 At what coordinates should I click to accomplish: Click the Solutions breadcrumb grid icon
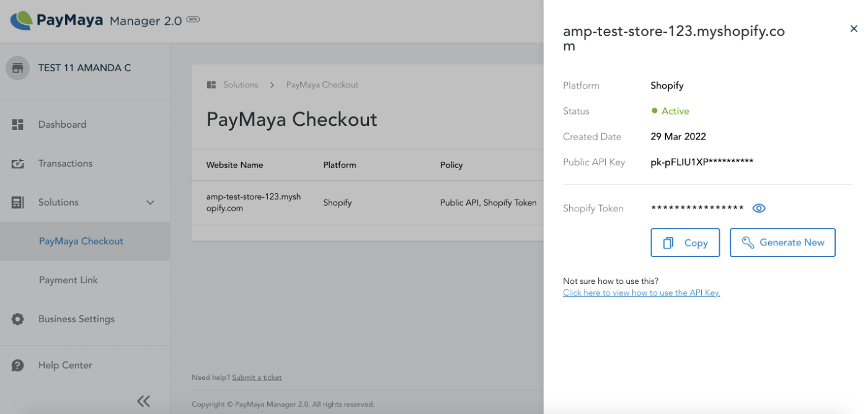pos(211,85)
